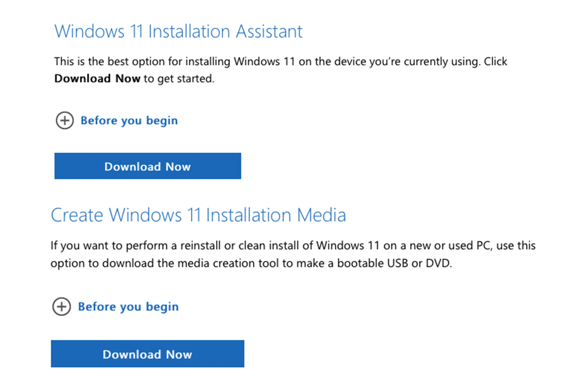Click the circled plus beside second 'Before you begin'

61,306
